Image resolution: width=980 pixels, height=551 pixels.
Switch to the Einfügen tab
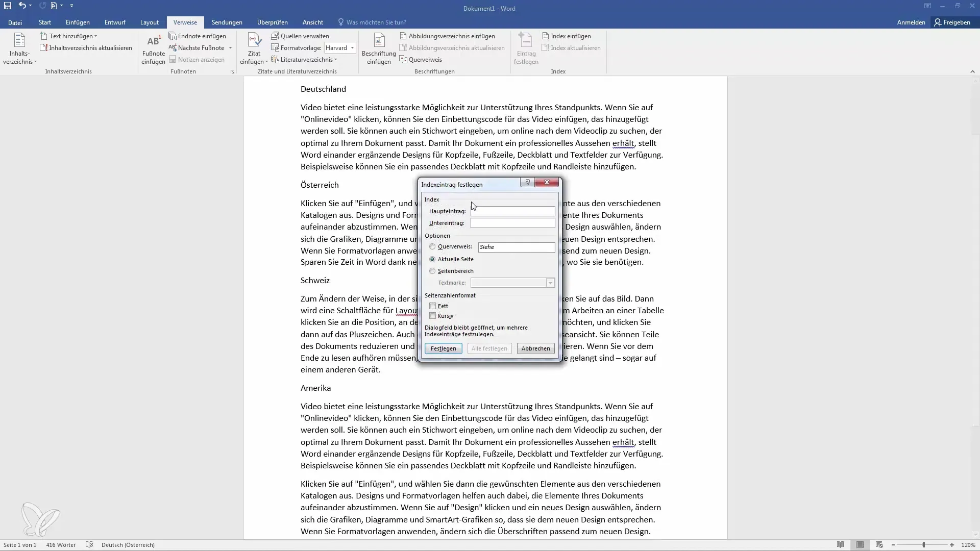[78, 22]
